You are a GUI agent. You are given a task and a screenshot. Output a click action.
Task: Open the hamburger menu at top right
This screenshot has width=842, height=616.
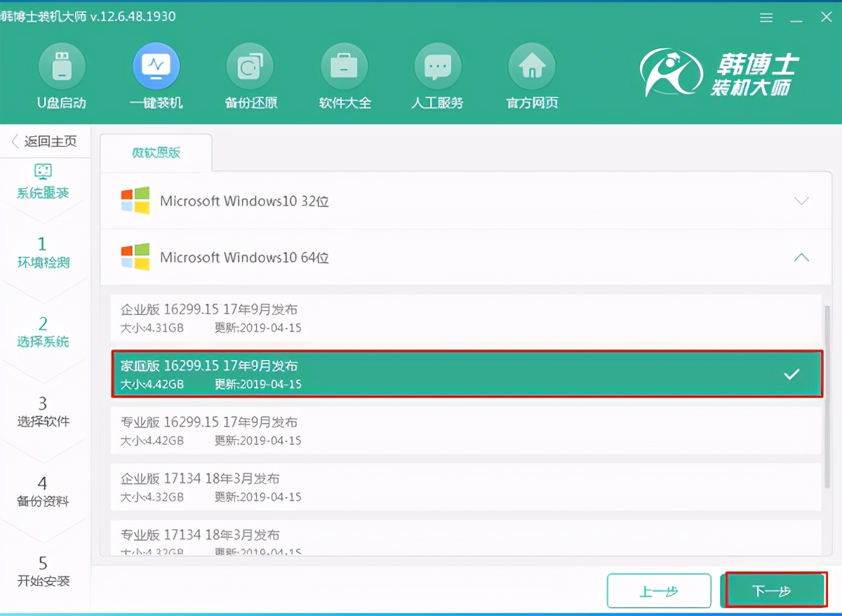766,18
